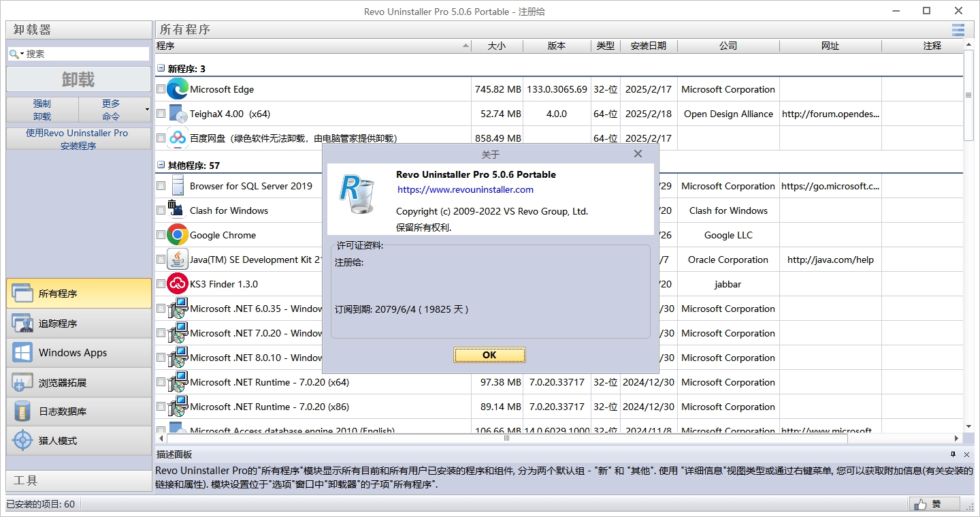Screen dimensions: 980x517
Task: Click the http://java.com/help cell
Action: click(x=830, y=260)
